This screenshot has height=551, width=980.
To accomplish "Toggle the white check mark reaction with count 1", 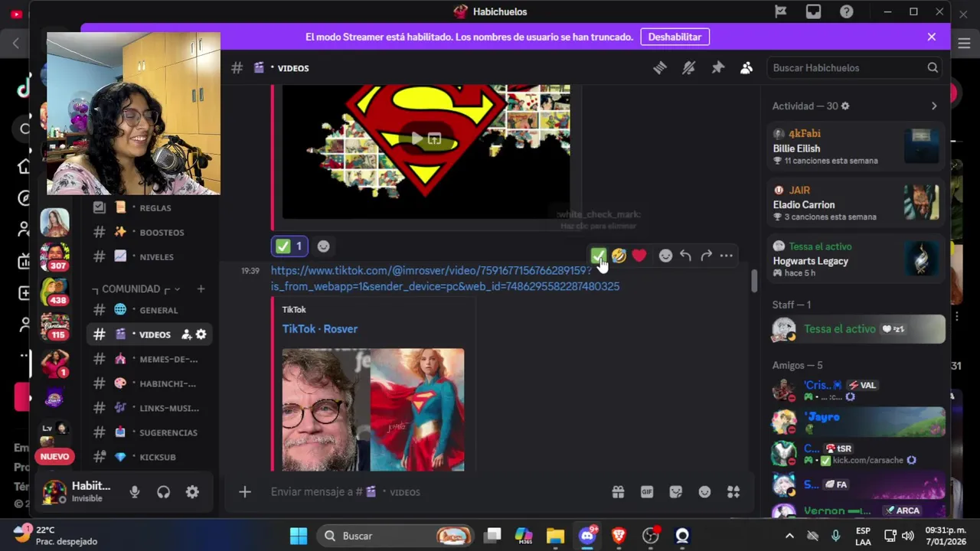I will point(289,246).
